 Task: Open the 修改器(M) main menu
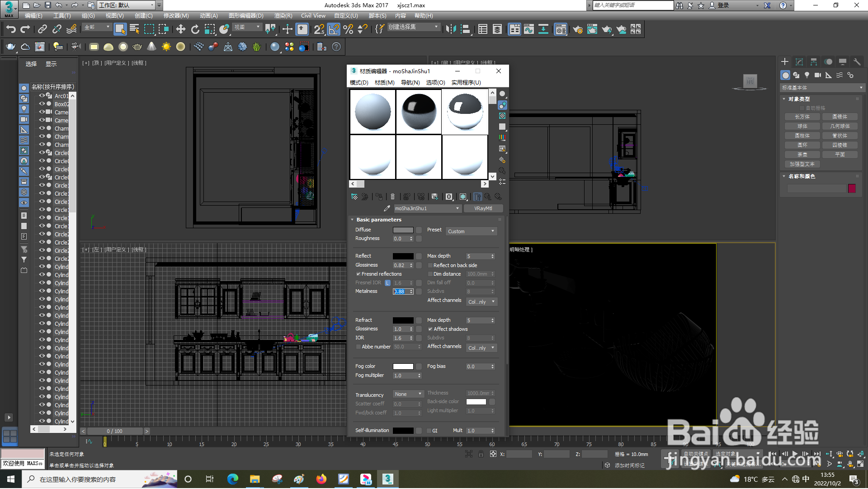click(x=176, y=16)
